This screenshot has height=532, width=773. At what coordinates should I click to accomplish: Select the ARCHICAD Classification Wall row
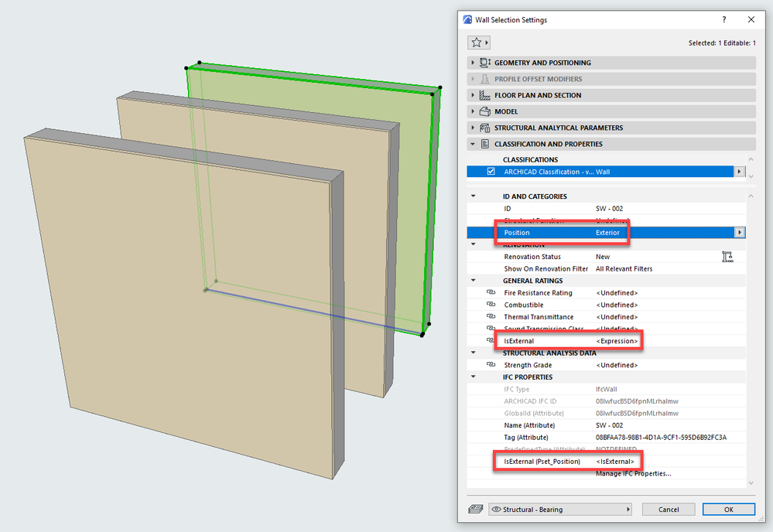pyautogui.click(x=600, y=172)
